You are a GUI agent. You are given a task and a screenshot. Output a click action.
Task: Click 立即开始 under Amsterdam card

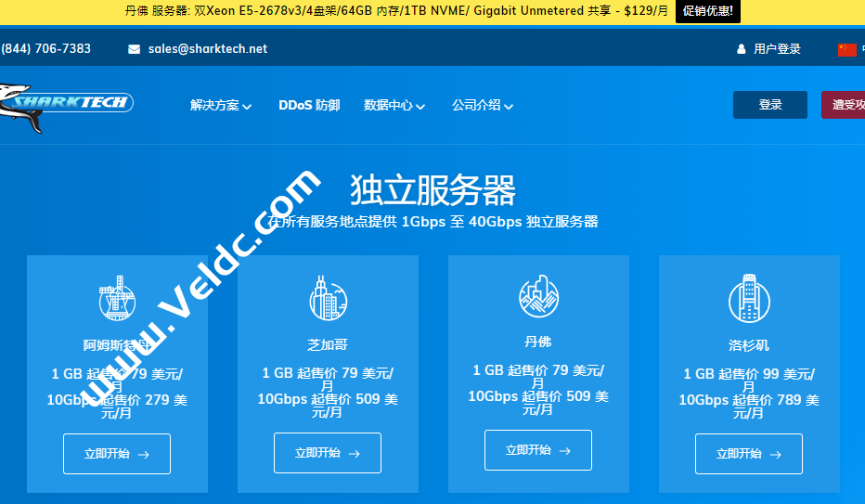pos(117,454)
